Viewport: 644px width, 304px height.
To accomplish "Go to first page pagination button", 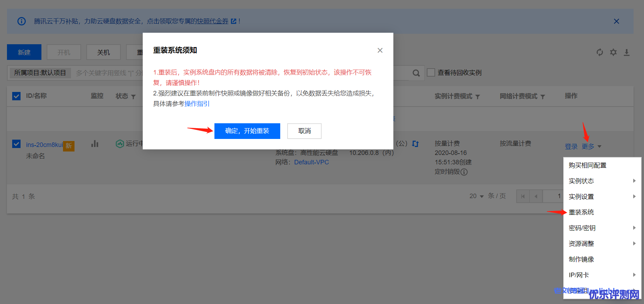I will (x=523, y=196).
